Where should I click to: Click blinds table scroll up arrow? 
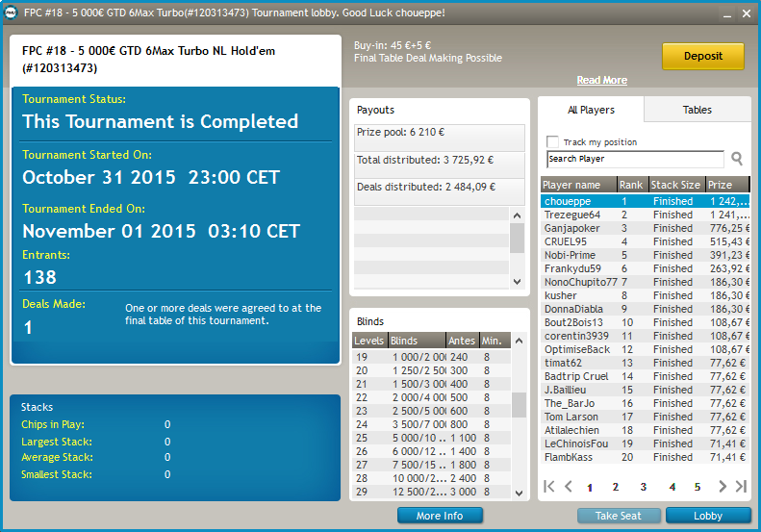tap(519, 341)
